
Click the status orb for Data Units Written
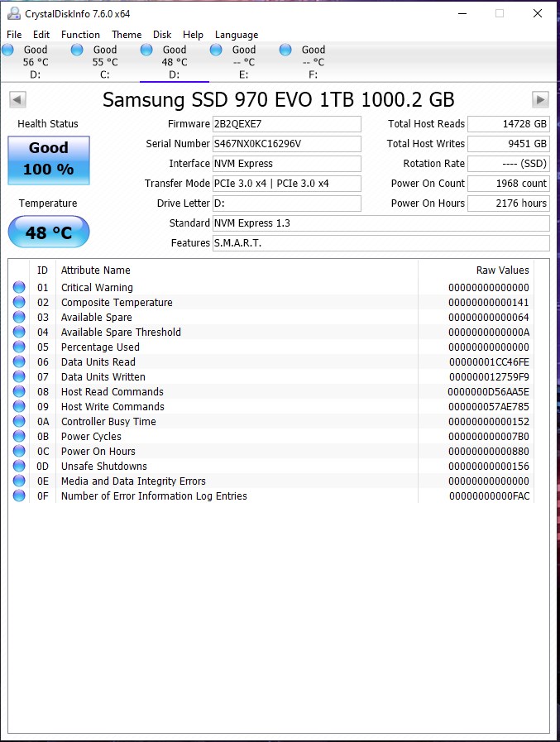point(19,376)
